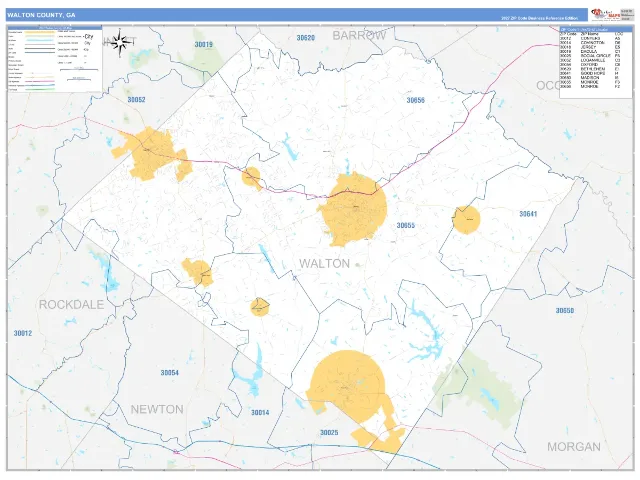Click the NEWTON county label

pyautogui.click(x=157, y=409)
